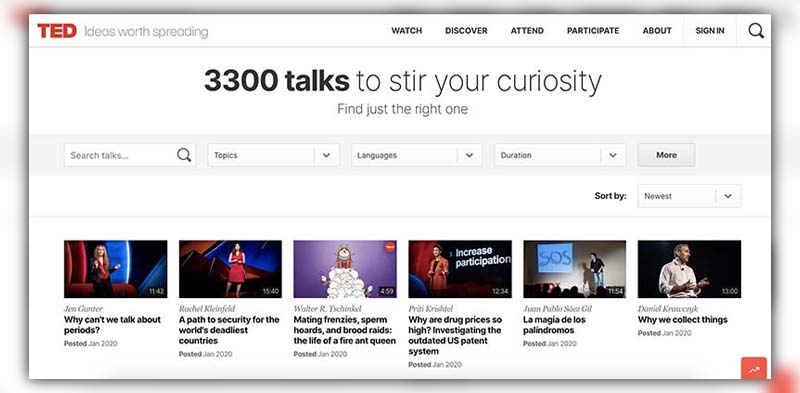Open the PARTICIPATE menu
Image resolution: width=800 pixels, height=393 pixels.
tap(593, 31)
